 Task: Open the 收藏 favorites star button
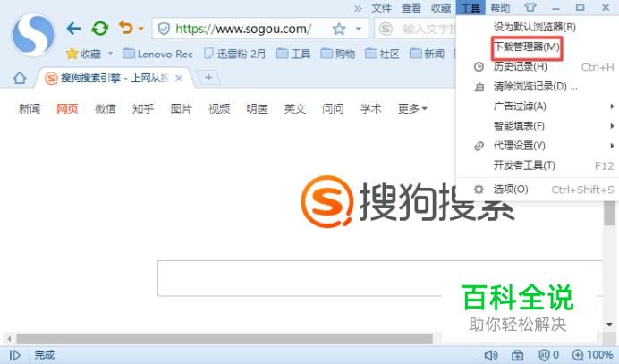tap(84, 54)
